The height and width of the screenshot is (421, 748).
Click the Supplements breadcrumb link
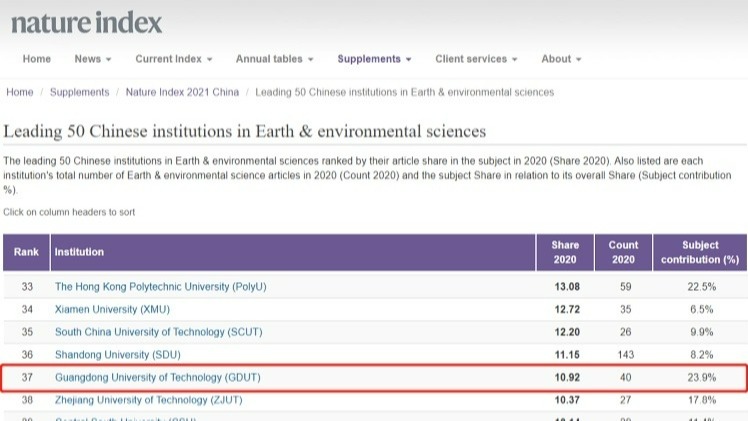click(x=80, y=92)
